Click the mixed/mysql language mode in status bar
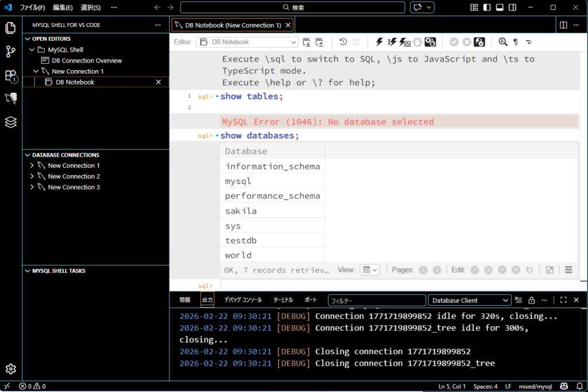 click(x=535, y=386)
